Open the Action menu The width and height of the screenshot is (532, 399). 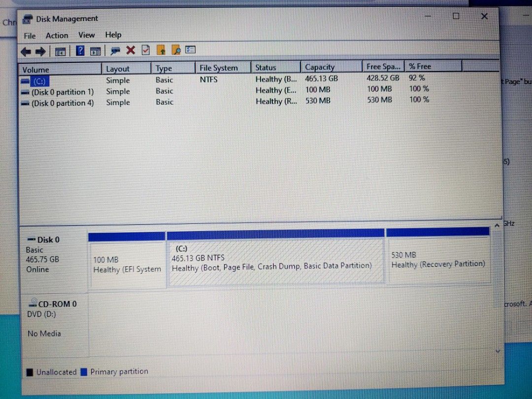click(57, 35)
